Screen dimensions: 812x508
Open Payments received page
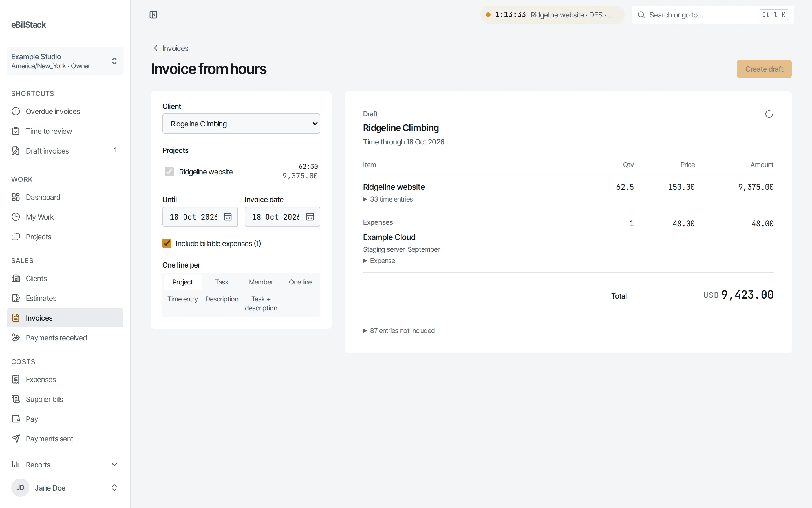pos(65,338)
